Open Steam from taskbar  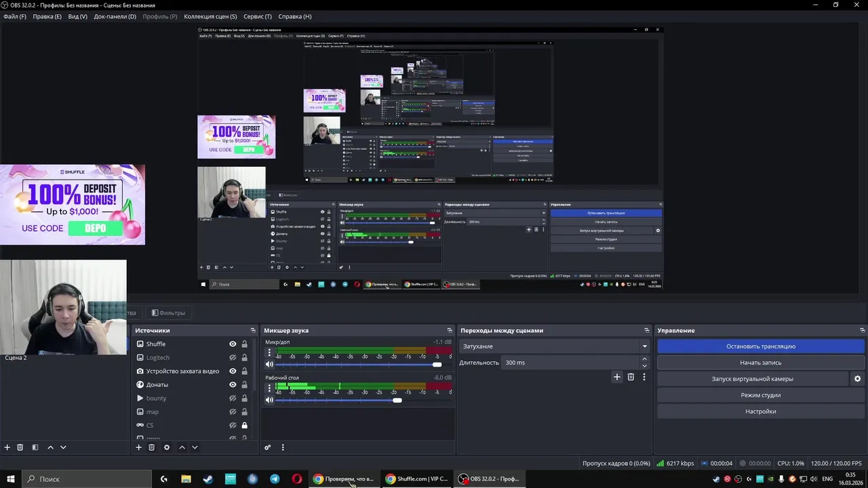pyautogui.click(x=208, y=479)
